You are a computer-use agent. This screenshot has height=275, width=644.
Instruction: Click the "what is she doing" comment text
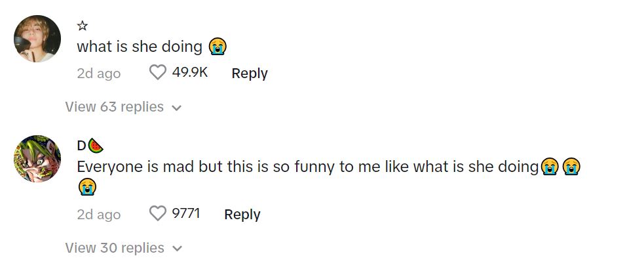click(x=140, y=47)
